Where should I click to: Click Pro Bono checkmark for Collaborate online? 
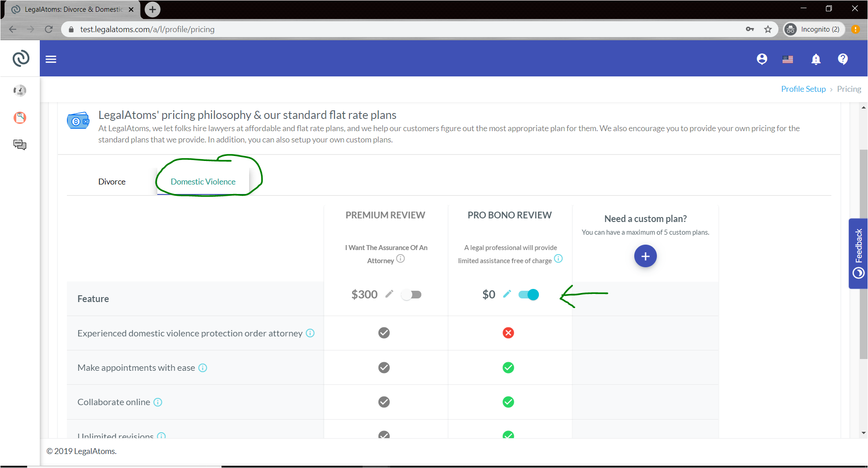508,402
